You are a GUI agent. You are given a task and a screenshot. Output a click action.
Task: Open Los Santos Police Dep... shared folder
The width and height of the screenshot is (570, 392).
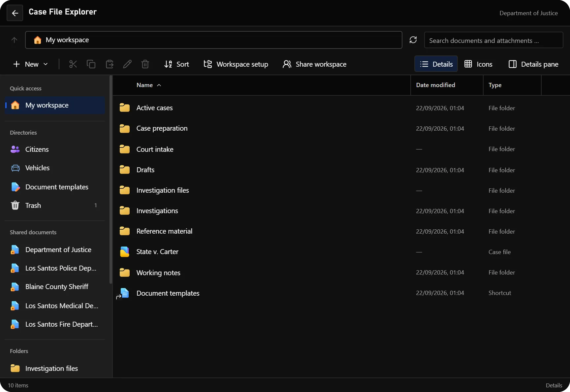pos(55,268)
